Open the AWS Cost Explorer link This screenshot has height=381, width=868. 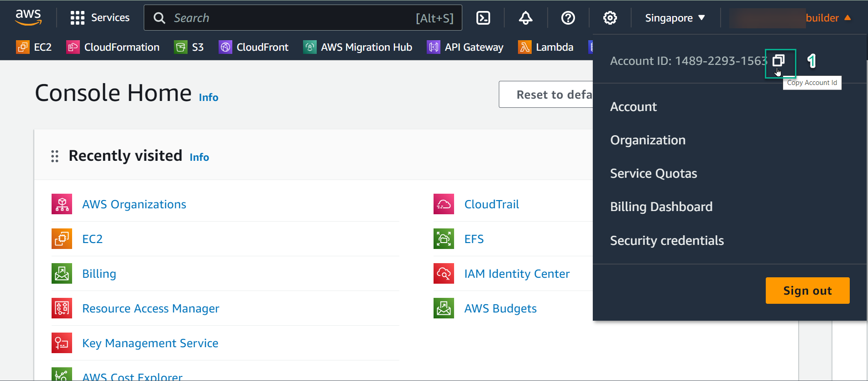click(132, 376)
